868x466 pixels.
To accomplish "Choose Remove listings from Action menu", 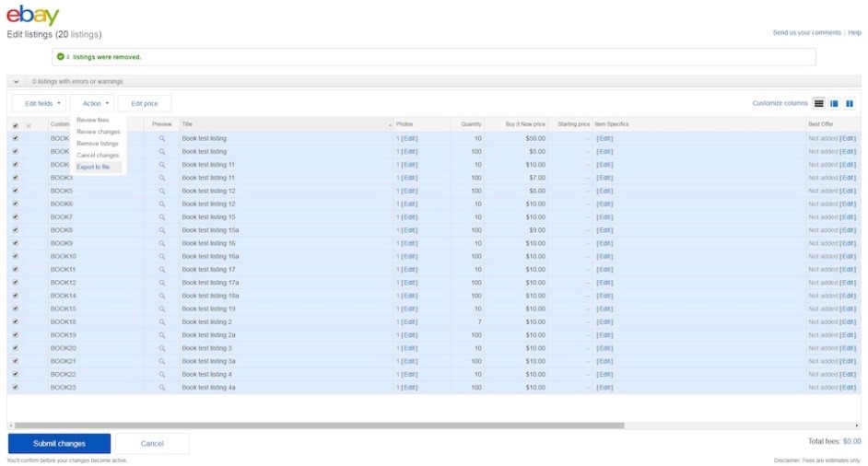I will coord(98,144).
